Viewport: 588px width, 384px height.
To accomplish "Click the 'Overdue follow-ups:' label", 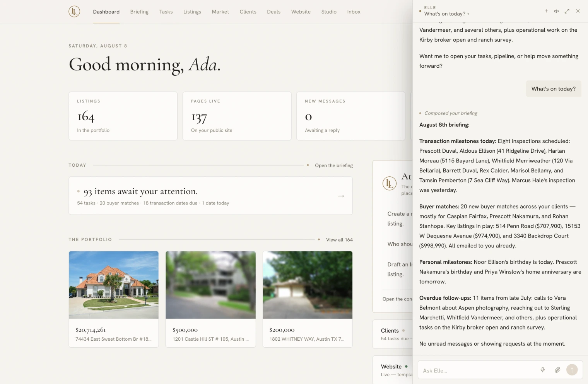I will coord(445,298).
